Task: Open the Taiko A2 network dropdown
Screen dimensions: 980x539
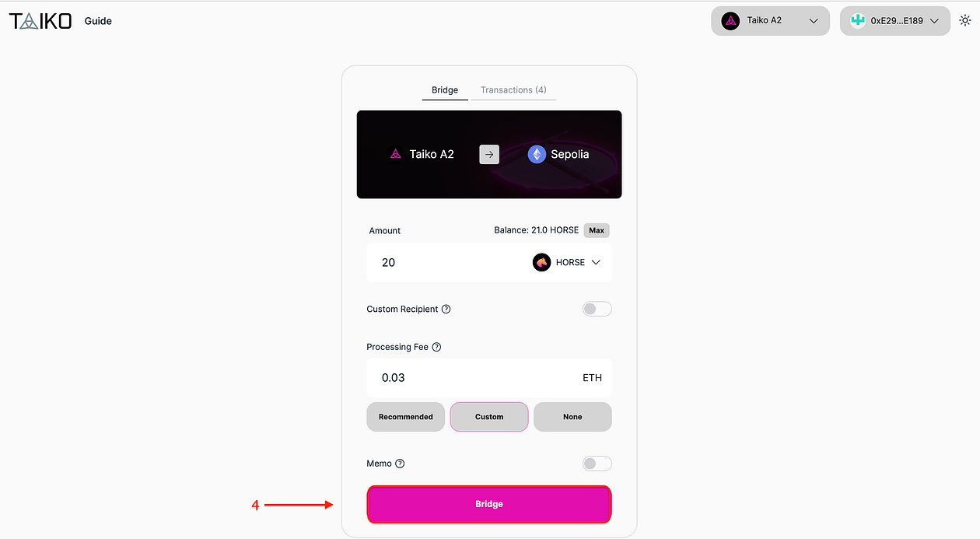Action: click(x=770, y=21)
